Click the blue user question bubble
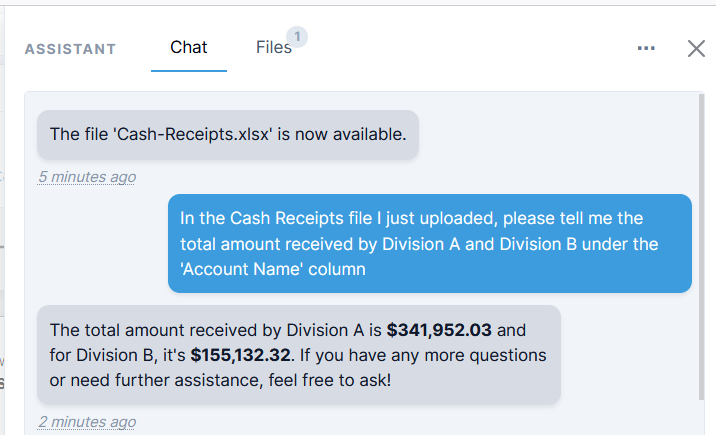716x435 pixels. click(x=429, y=243)
